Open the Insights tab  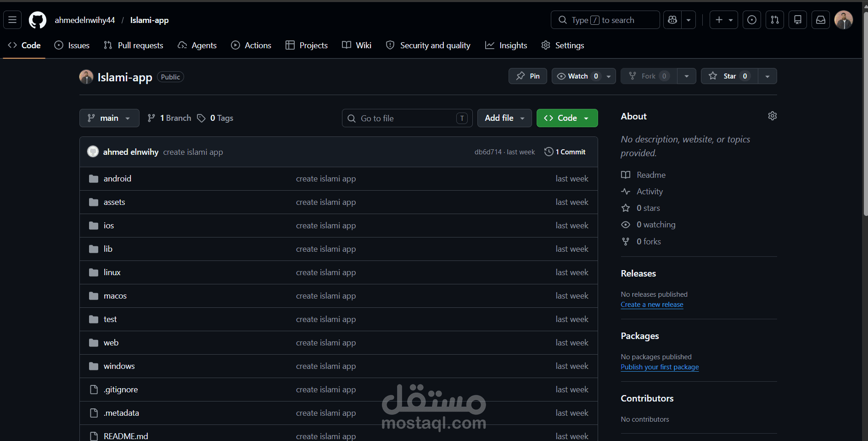(506, 45)
